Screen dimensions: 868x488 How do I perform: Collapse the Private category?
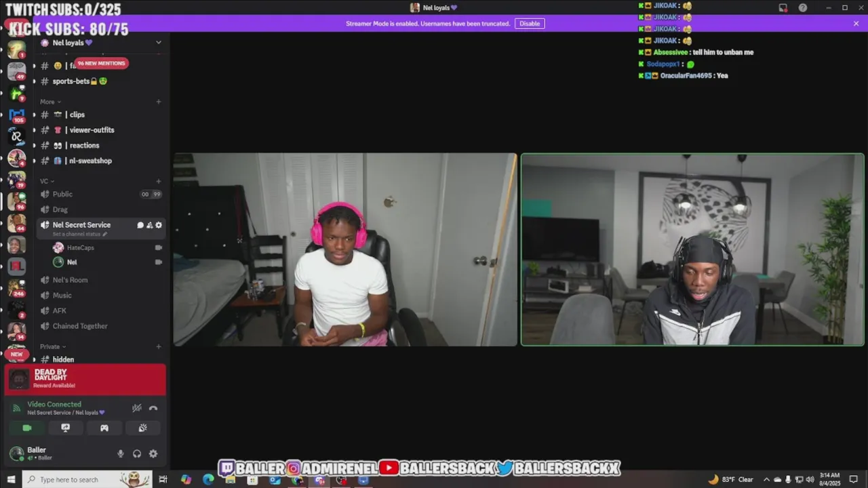[x=53, y=346]
